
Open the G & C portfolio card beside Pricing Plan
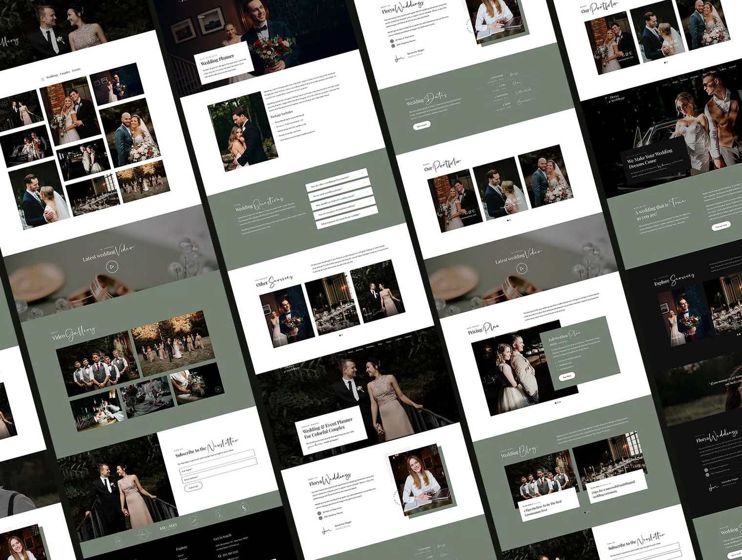tap(455, 200)
